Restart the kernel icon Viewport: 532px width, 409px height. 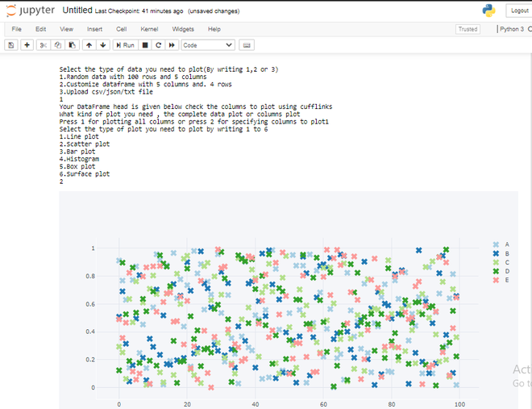(x=158, y=45)
